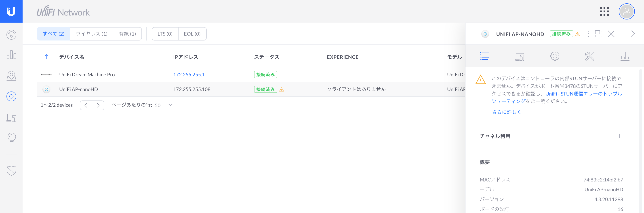
Task: Click the さらに詳しく link
Action: click(x=506, y=112)
